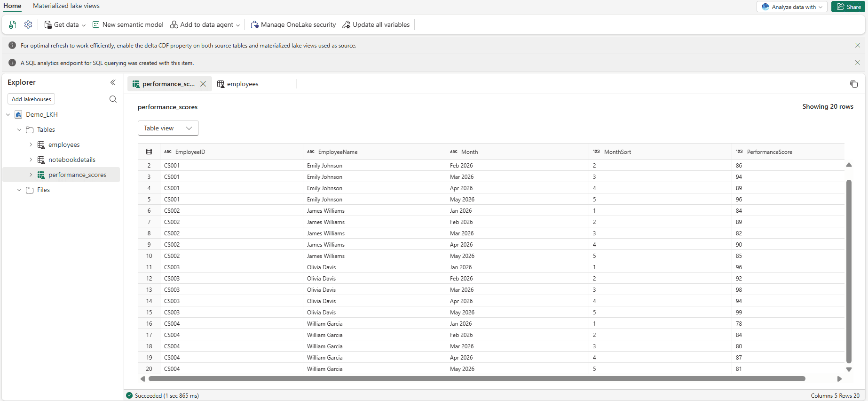Open the settings gear icon
This screenshot has height=401, width=868.
coord(28,24)
